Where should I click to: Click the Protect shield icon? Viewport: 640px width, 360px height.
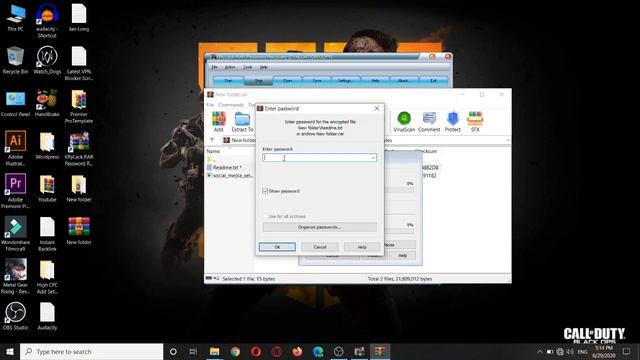(x=453, y=122)
